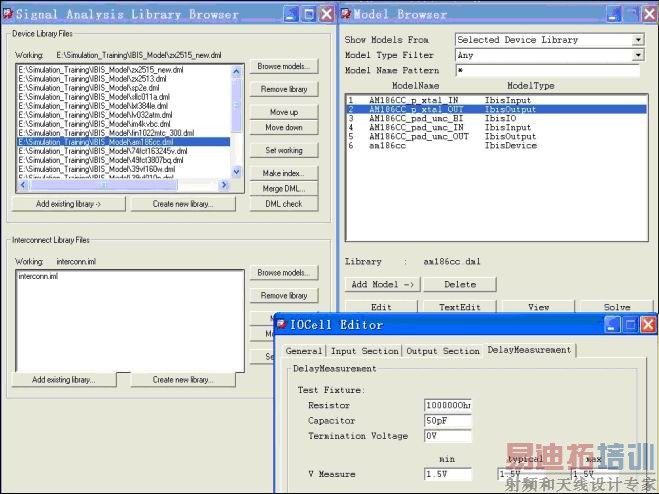
Task: Select AM186CC_pad_unc_BI model row
Action: (496, 119)
